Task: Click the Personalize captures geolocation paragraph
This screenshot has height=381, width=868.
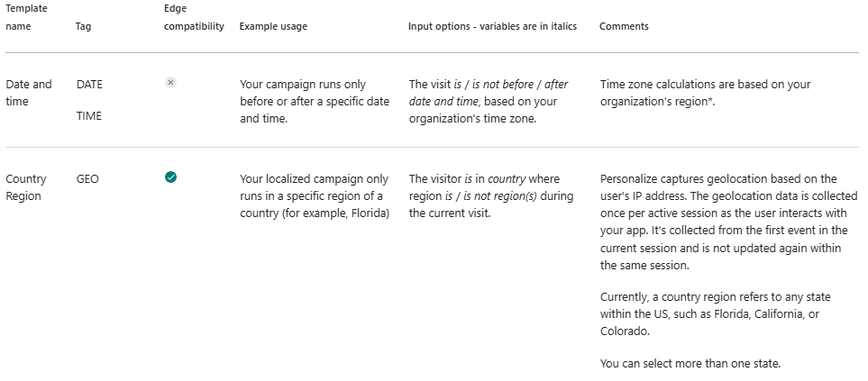Action: tap(728, 222)
